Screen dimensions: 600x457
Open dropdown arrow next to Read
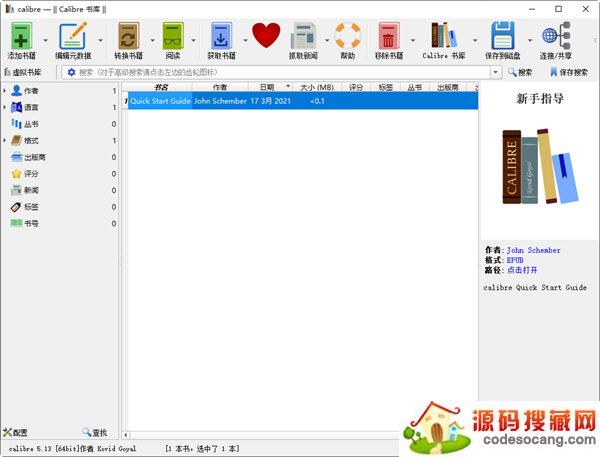tap(193, 40)
